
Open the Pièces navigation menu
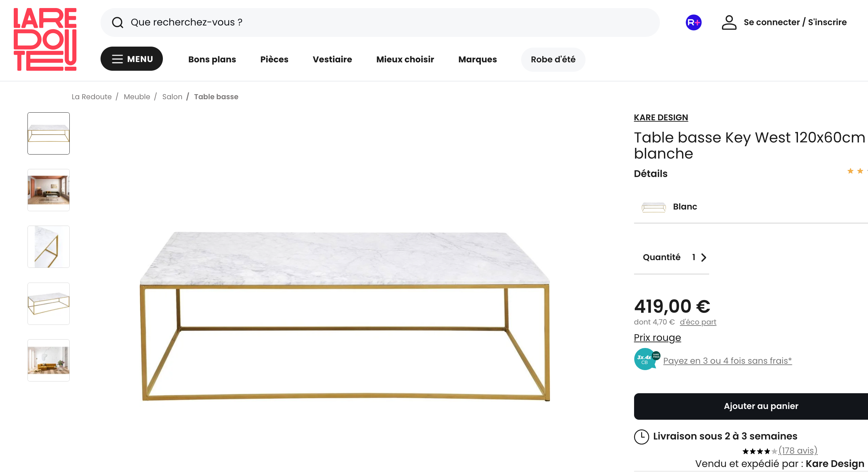tap(274, 59)
